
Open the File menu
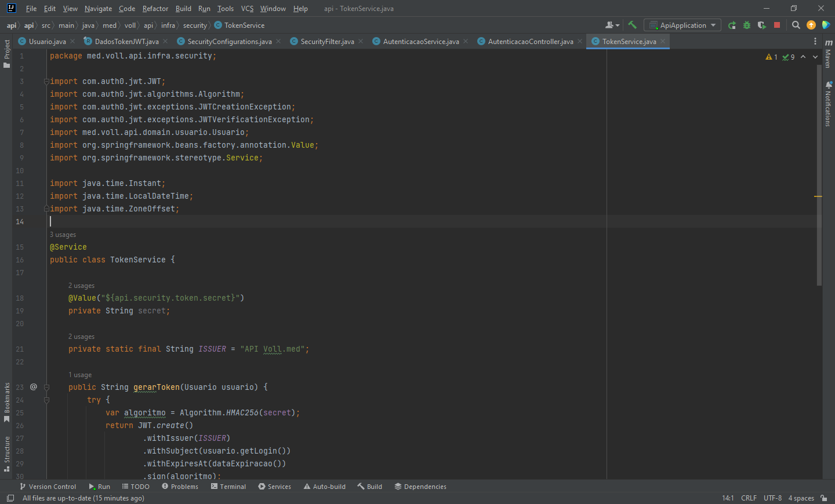click(x=31, y=9)
